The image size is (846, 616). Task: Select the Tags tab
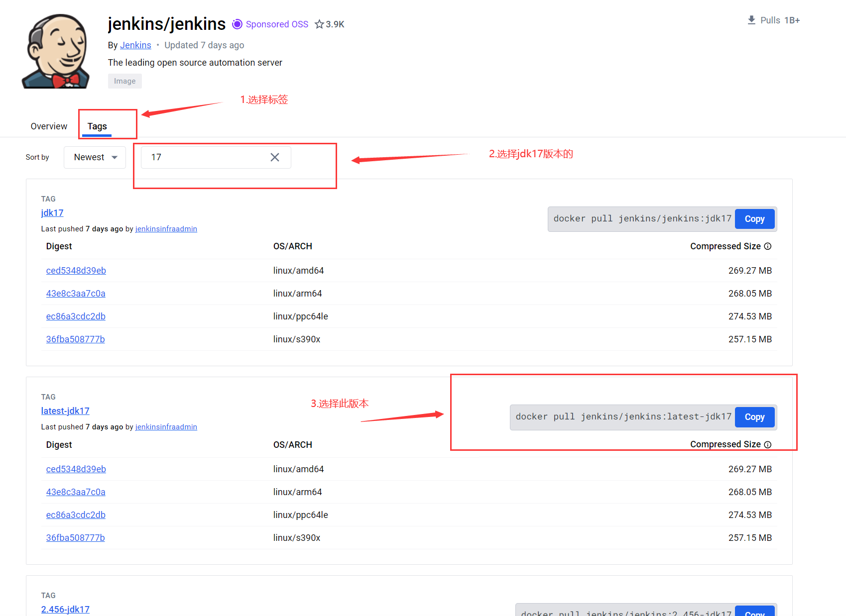tap(97, 126)
